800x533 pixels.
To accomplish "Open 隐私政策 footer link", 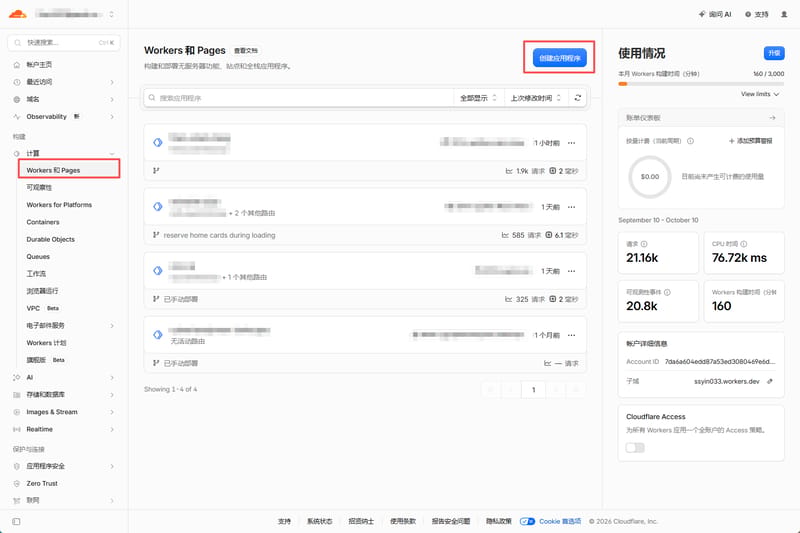I will click(x=498, y=521).
